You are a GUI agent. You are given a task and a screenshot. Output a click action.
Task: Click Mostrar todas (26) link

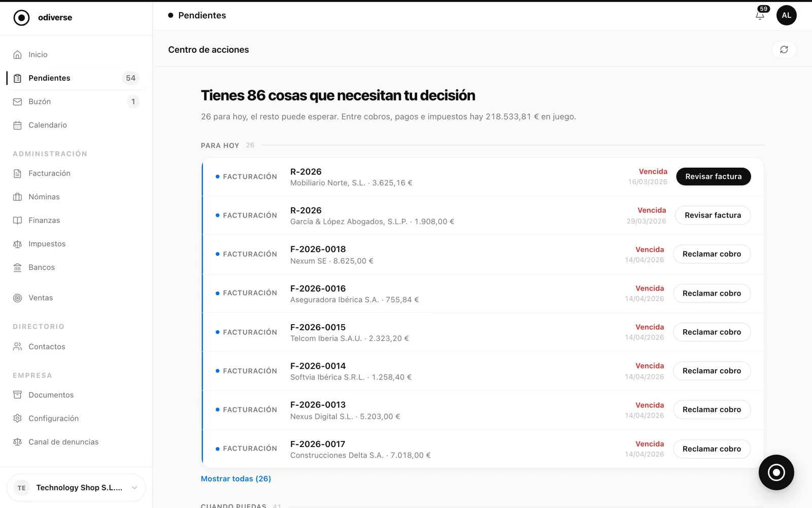coord(236,479)
